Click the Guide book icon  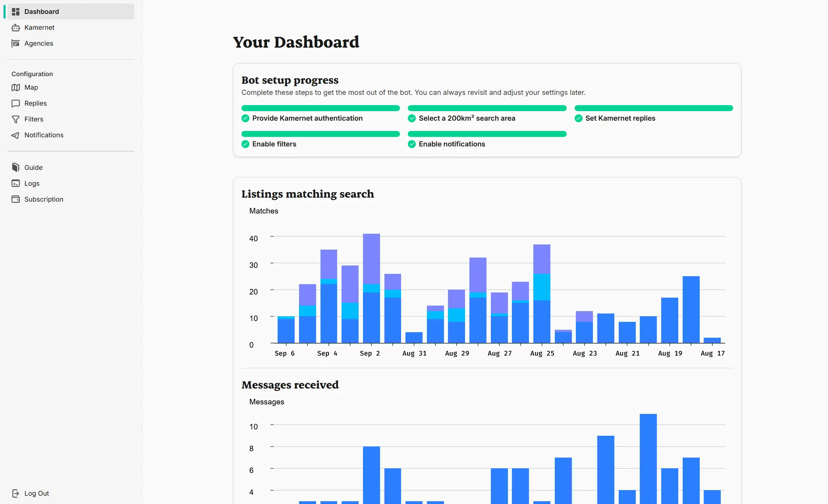(15, 167)
